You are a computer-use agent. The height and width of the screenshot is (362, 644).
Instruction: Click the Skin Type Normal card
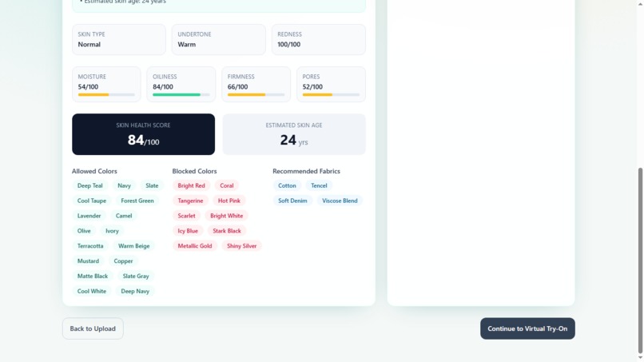tap(119, 39)
